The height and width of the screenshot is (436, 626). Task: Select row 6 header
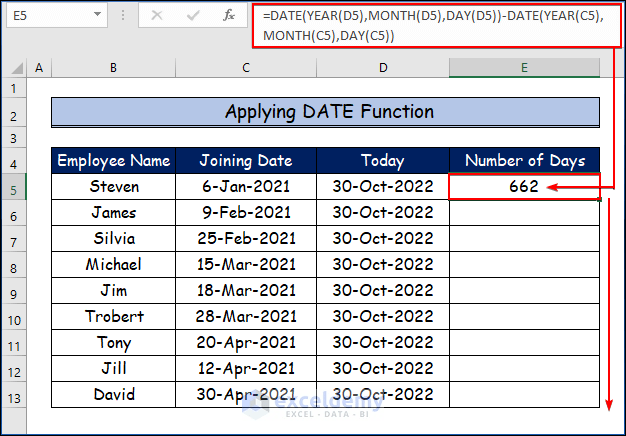tap(14, 212)
